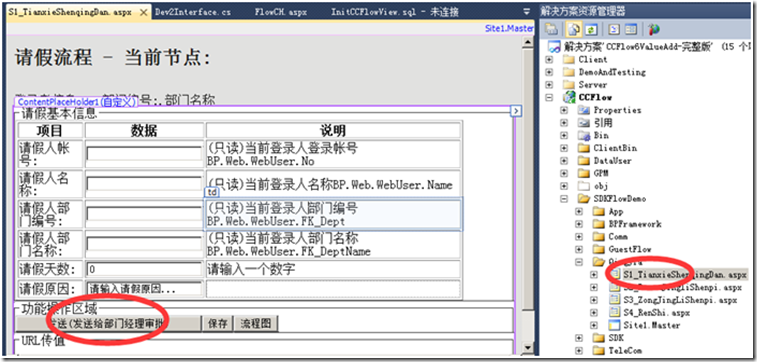The height and width of the screenshot is (362, 757).
Task: Click the Refresh icon in Solution Explorer
Action: tap(590, 29)
